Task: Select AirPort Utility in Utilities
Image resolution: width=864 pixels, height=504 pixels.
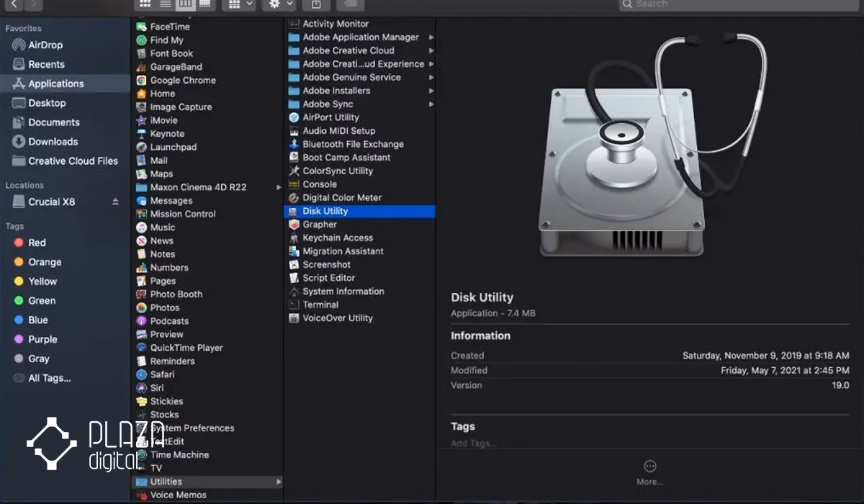Action: pos(330,117)
